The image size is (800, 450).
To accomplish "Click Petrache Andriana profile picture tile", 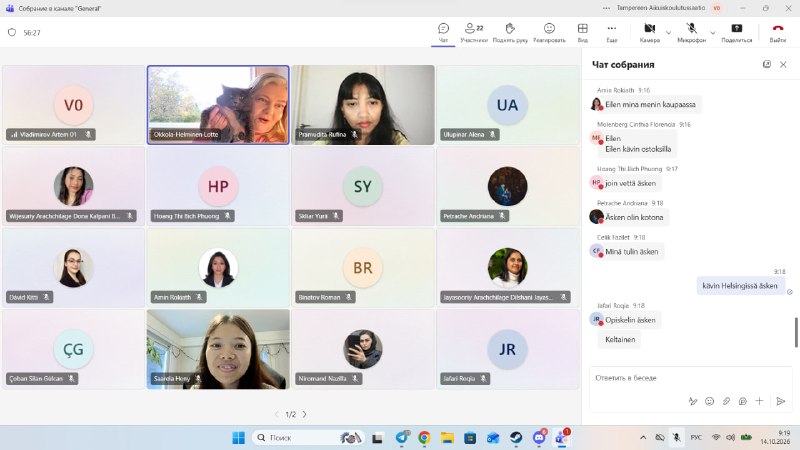I will click(507, 186).
